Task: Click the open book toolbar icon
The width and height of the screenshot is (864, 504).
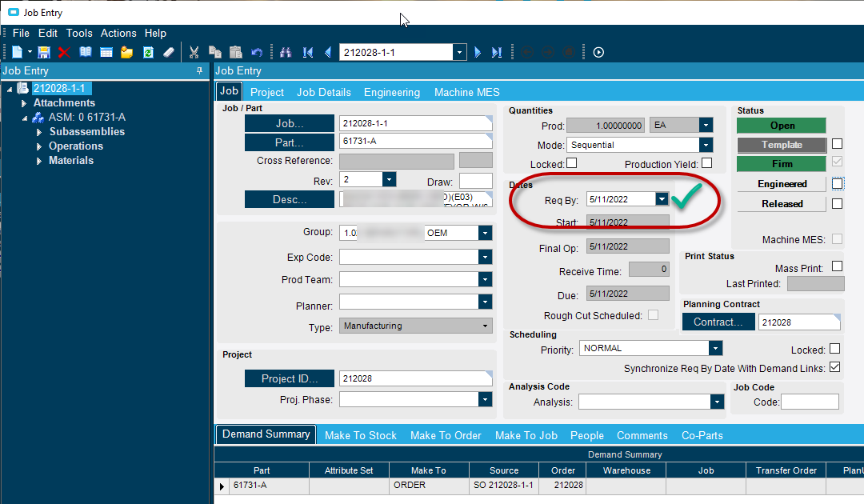Action: [85, 52]
